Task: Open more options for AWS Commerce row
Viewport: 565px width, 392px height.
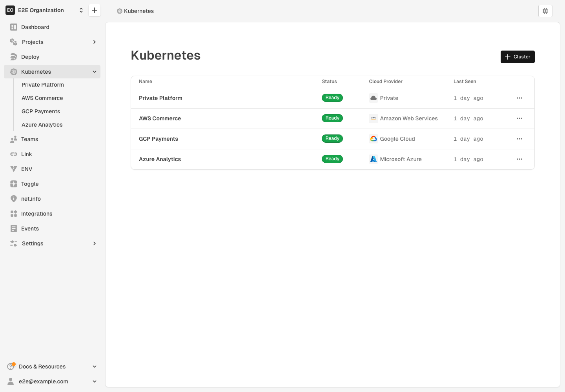Action: [x=519, y=118]
